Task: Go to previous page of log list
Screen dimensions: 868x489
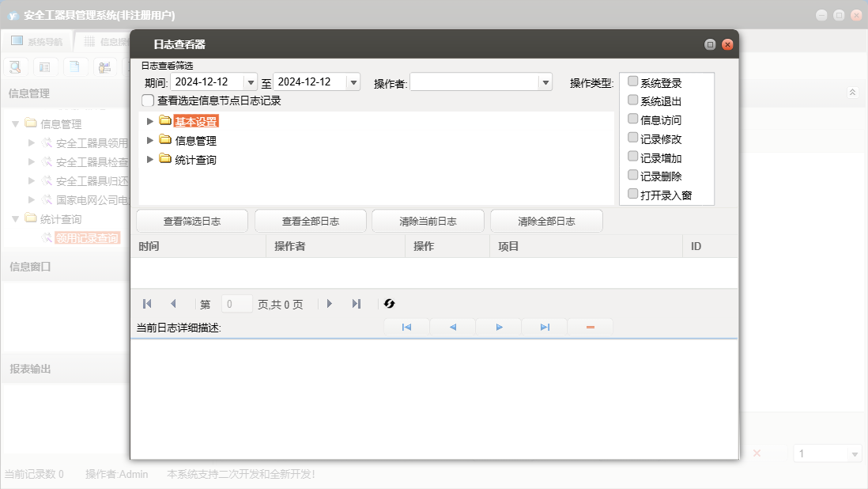Action: (173, 304)
